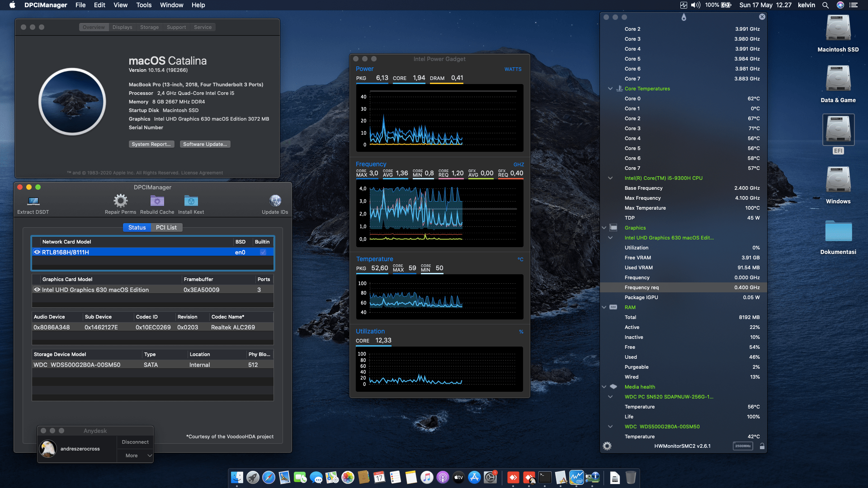This screenshot has width=868, height=488.
Task: Open Safari from the Dock
Action: tap(269, 477)
